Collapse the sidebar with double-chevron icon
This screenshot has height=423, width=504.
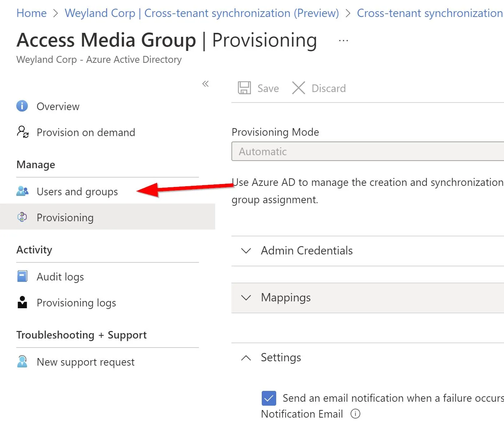(205, 84)
